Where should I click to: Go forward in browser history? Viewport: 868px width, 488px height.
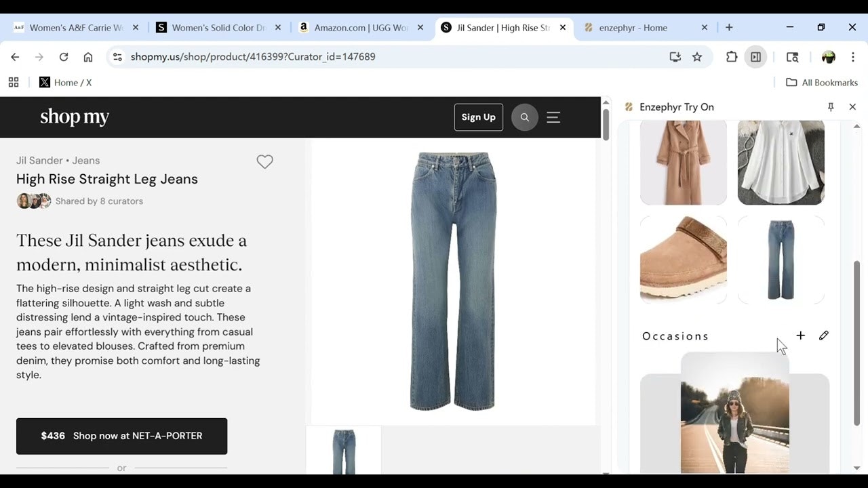(x=39, y=57)
